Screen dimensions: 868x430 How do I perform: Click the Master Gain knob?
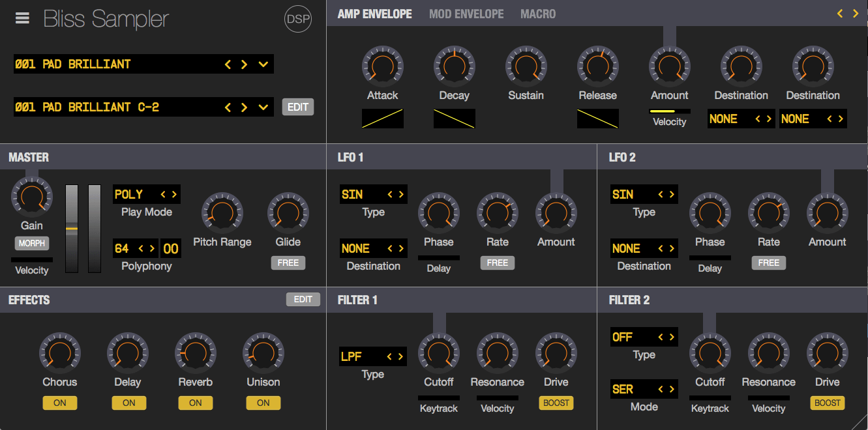click(32, 197)
